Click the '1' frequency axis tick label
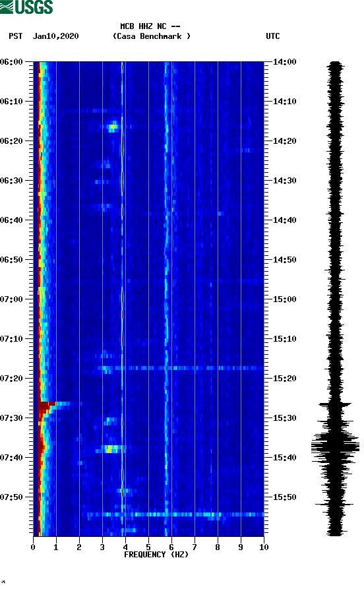The height and width of the screenshot is (589, 364). [x=56, y=547]
